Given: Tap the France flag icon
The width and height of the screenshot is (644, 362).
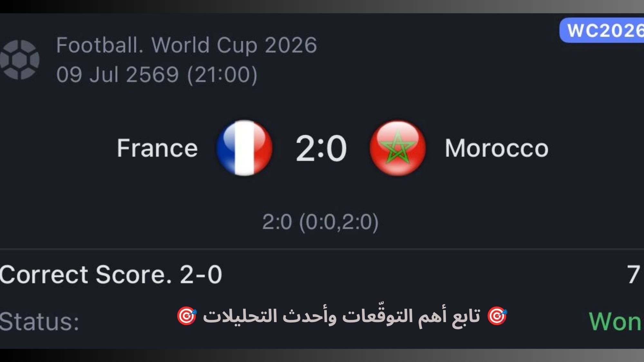Looking at the screenshot, I should tap(244, 148).
